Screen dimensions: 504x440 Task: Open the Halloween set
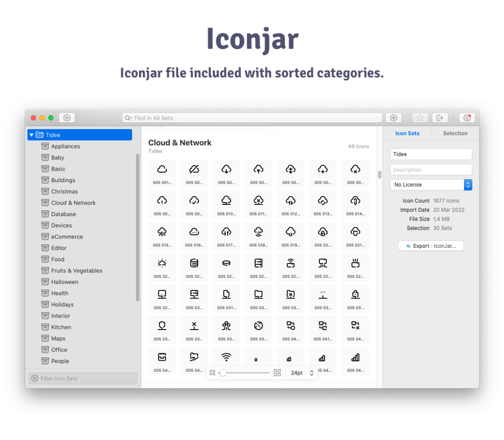pyautogui.click(x=65, y=282)
